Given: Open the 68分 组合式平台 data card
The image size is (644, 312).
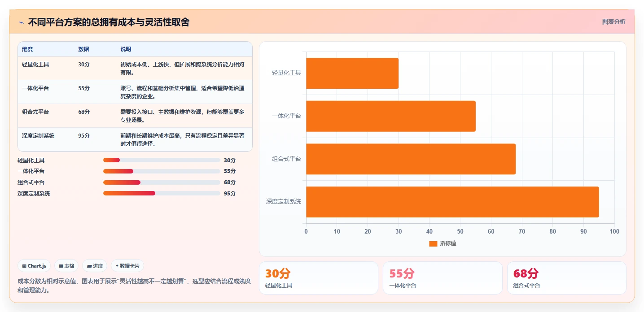Looking at the screenshot, I should click(566, 278).
